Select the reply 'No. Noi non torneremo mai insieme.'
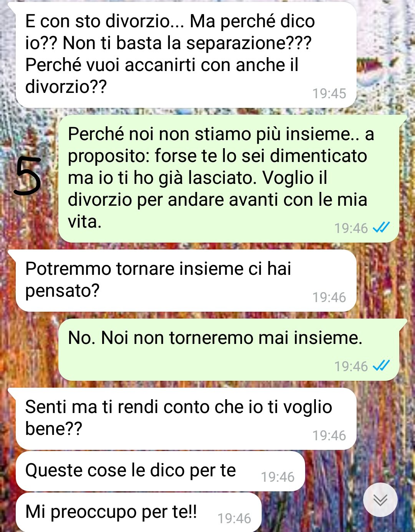This screenshot has height=532, width=415. point(229,350)
